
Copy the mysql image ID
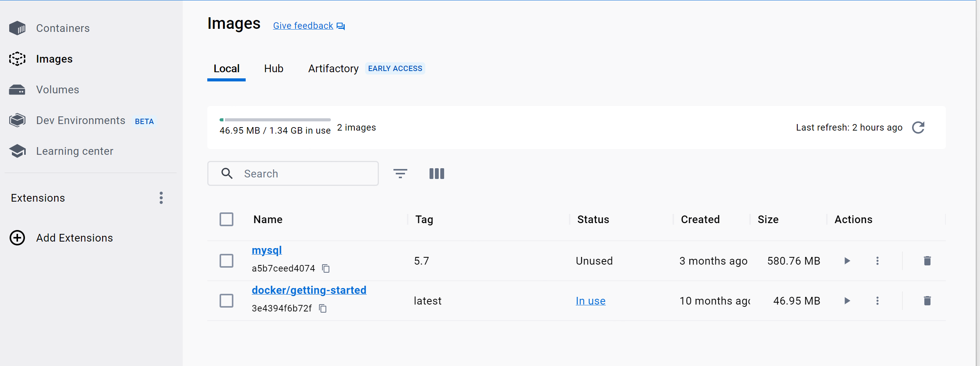tap(326, 268)
